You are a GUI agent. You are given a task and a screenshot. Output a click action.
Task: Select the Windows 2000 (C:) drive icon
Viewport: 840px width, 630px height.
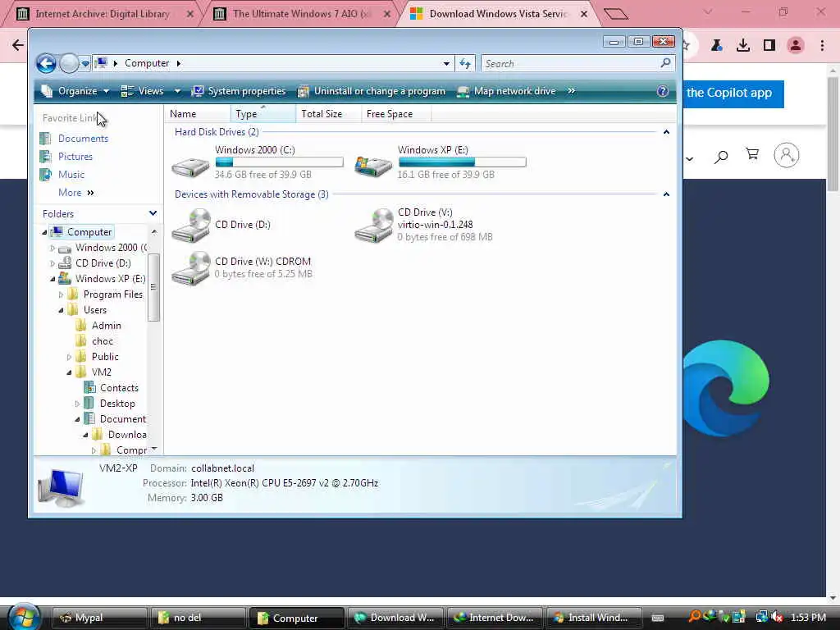point(190,167)
